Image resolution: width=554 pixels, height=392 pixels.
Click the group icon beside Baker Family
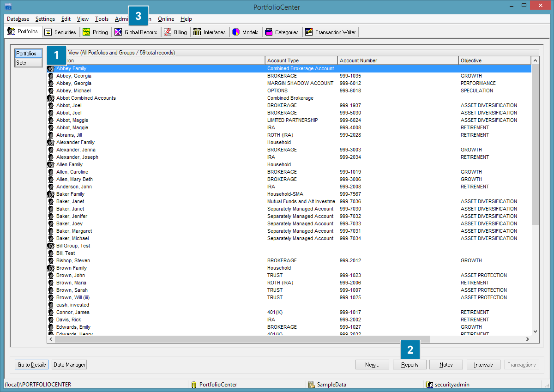(51, 194)
